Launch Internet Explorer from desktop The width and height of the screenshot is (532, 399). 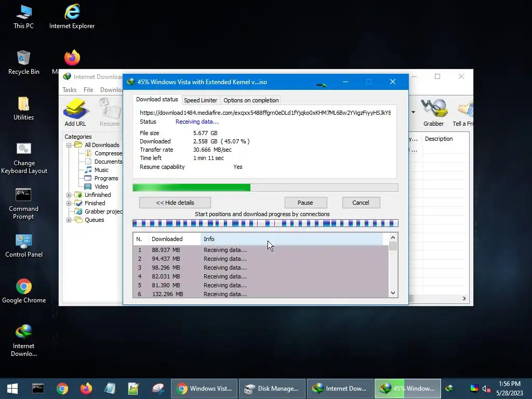(x=72, y=17)
